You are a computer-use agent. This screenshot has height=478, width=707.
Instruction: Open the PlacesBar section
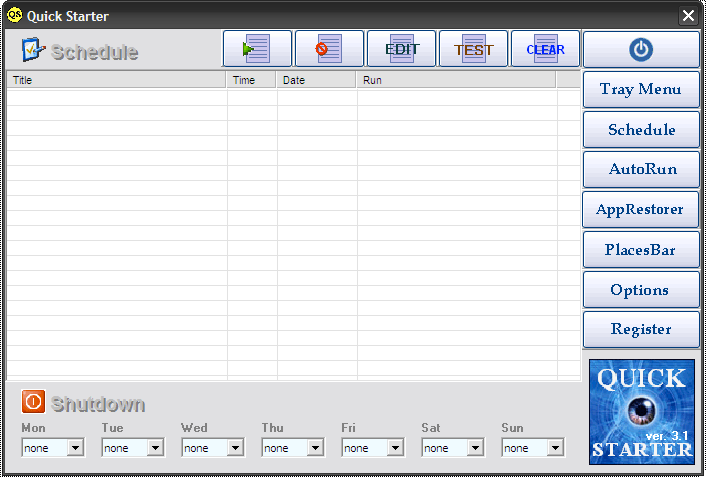[x=641, y=250]
